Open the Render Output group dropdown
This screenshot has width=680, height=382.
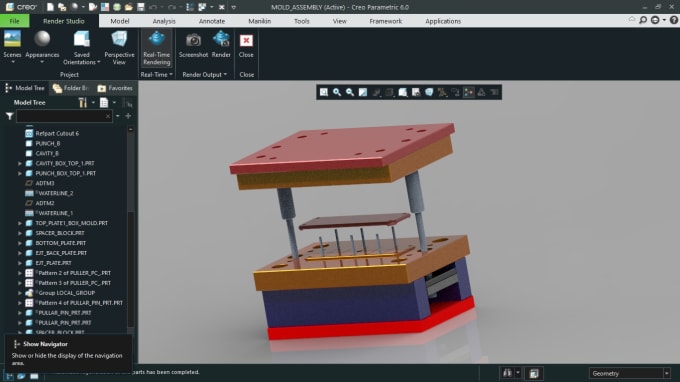point(205,75)
